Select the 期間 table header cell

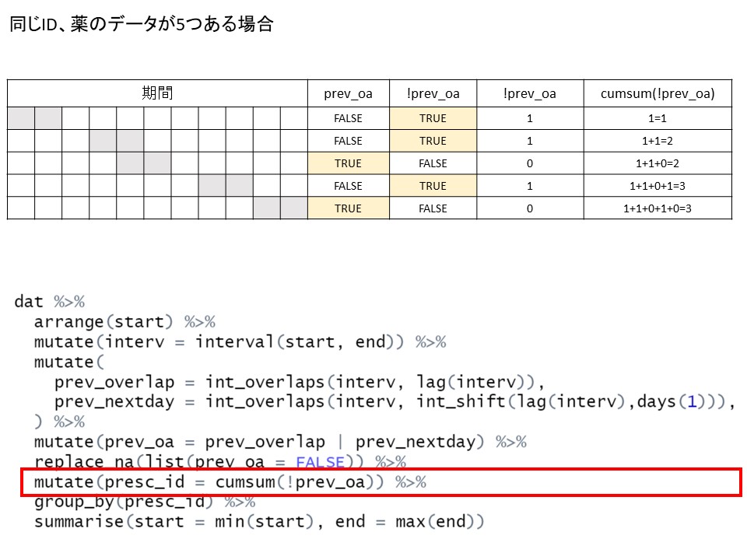(157, 93)
